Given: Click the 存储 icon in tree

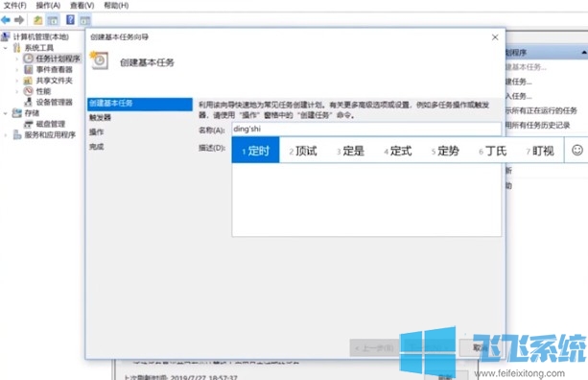Looking at the screenshot, I should [17, 113].
